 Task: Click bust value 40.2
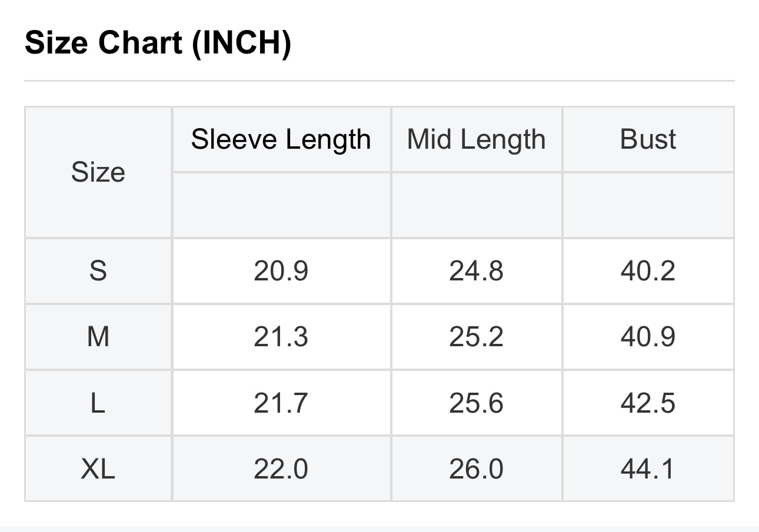(648, 271)
